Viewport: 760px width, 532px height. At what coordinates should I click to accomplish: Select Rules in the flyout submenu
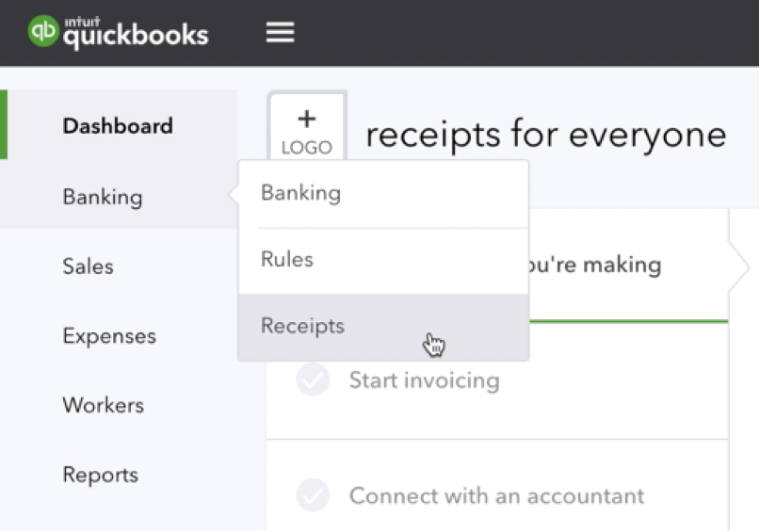tap(287, 259)
